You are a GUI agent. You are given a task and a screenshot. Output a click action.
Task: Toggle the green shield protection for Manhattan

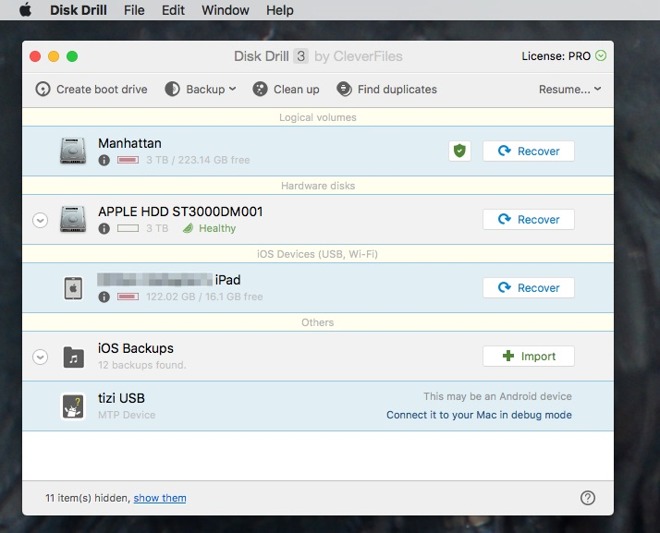click(x=460, y=151)
